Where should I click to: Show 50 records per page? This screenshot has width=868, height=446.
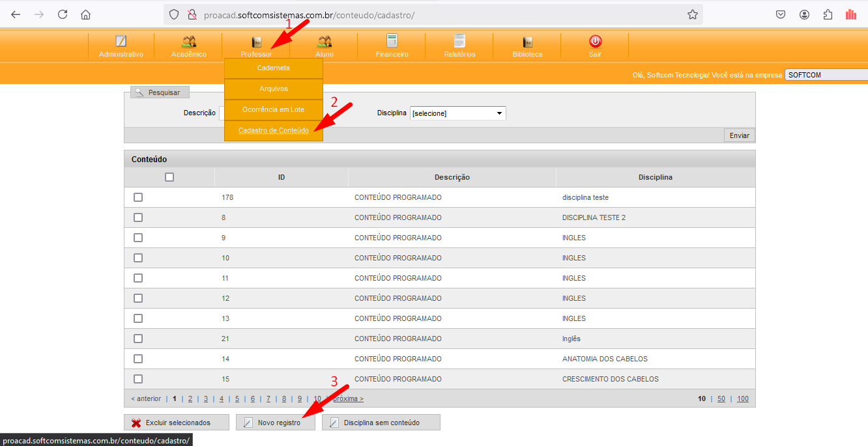[721, 398]
